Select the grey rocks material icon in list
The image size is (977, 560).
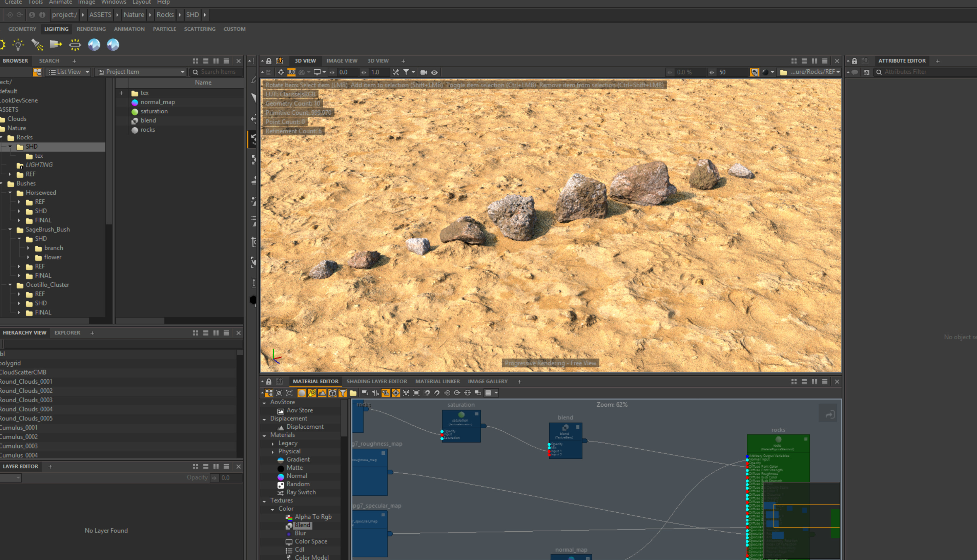[x=135, y=130]
